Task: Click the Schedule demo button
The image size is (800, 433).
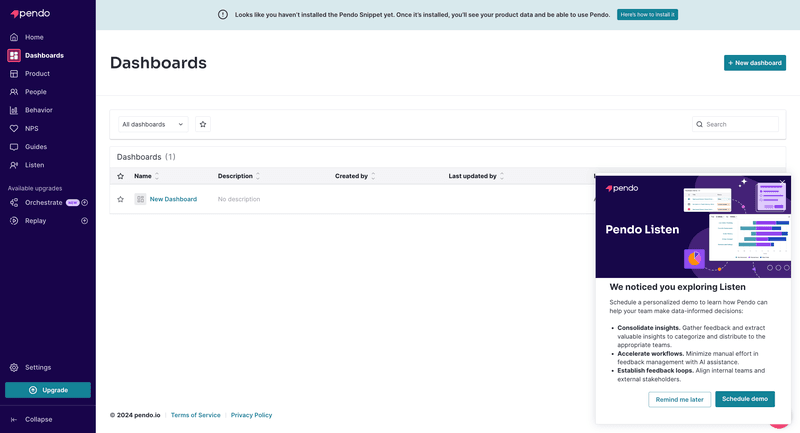Action: (745, 399)
